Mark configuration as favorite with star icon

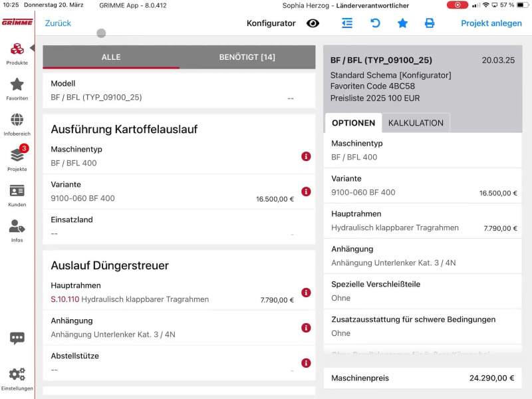click(x=402, y=23)
